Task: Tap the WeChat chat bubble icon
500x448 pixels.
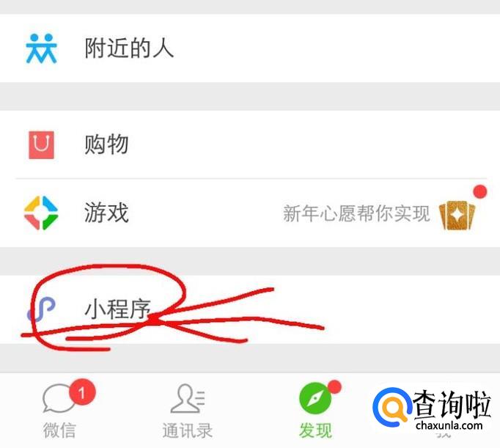Action: pos(58,398)
